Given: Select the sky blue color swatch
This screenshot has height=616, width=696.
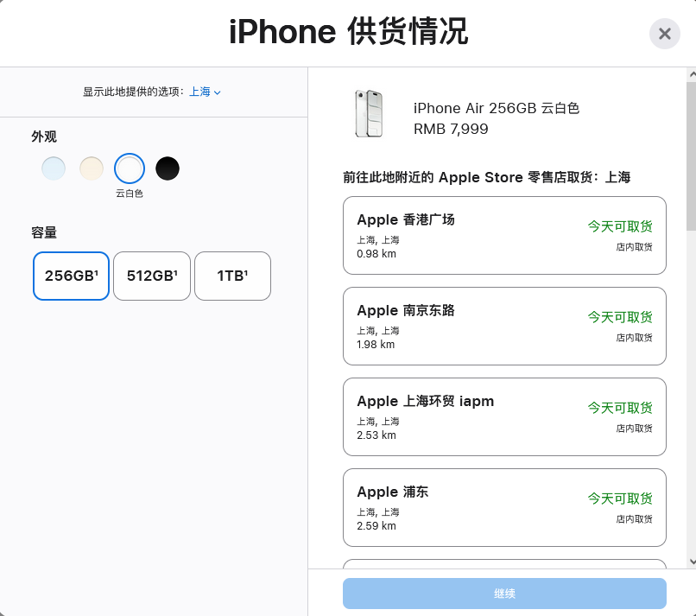Looking at the screenshot, I should tap(54, 168).
